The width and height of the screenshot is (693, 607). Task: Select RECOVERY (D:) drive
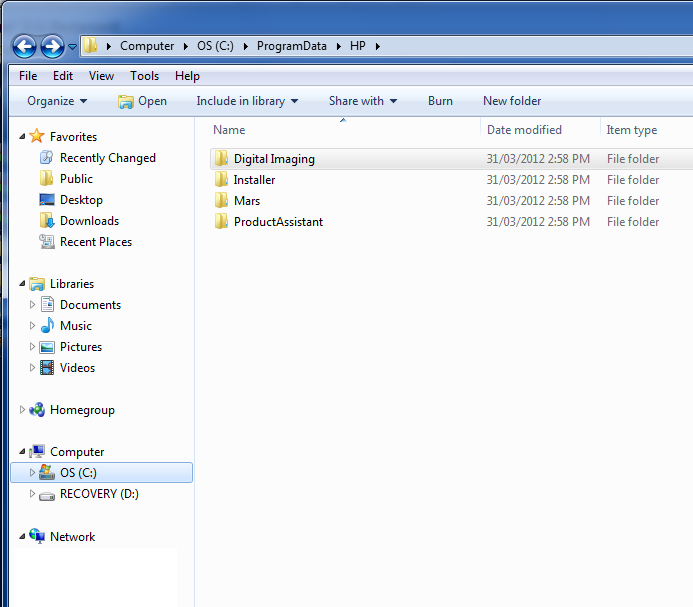(x=99, y=494)
